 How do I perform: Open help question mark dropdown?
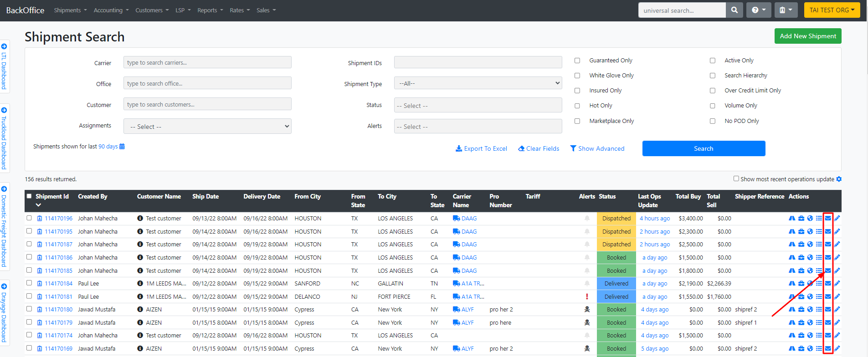pos(759,10)
